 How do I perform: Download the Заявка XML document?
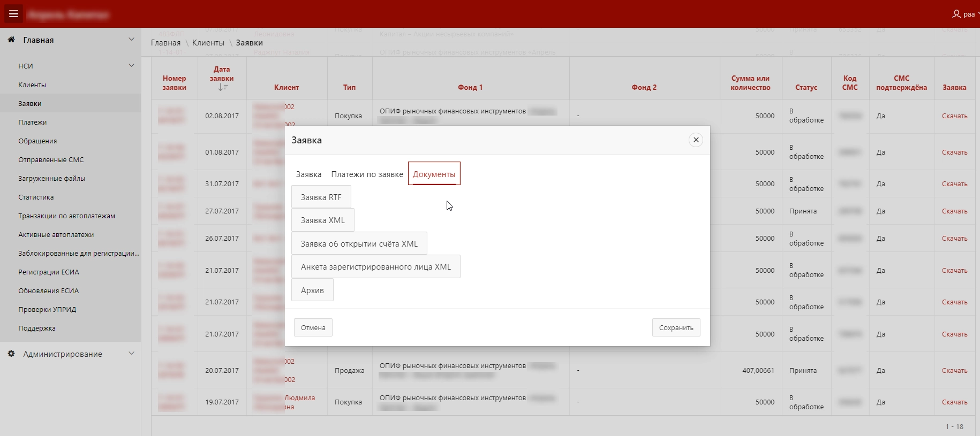323,220
